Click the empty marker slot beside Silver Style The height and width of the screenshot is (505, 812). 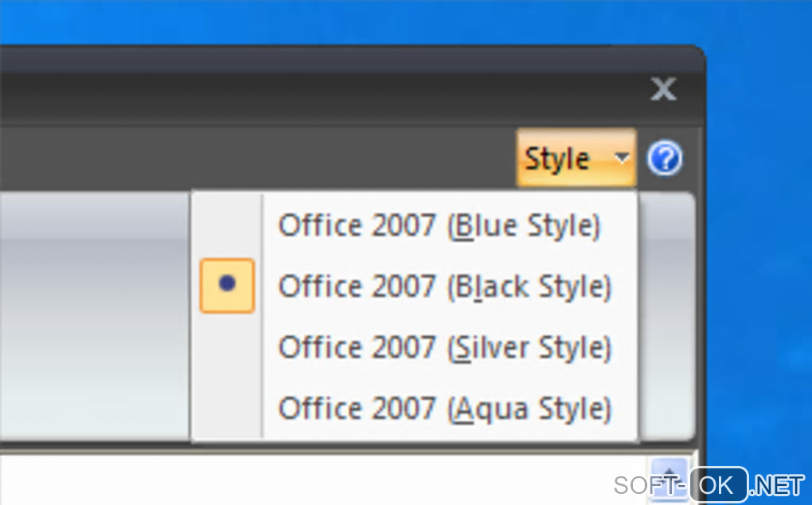(227, 347)
